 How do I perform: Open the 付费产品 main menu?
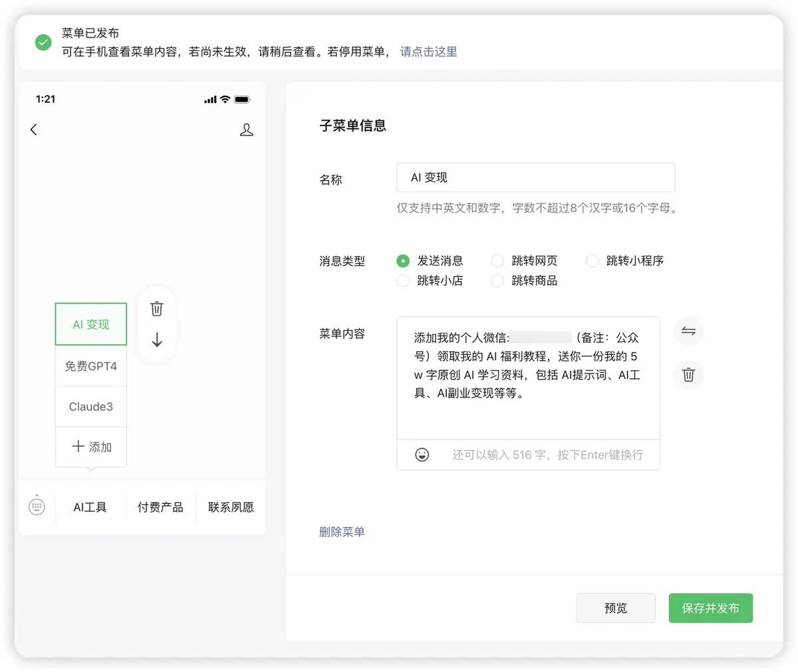click(x=160, y=507)
